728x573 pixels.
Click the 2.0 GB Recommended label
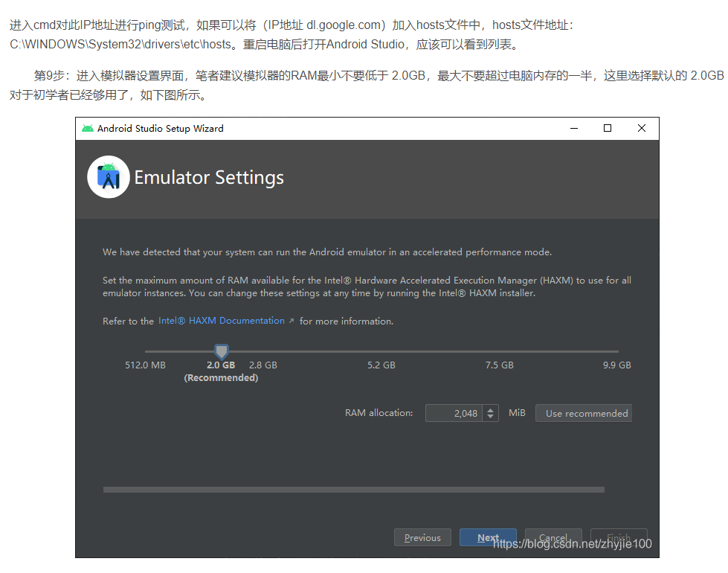pyautogui.click(x=221, y=371)
